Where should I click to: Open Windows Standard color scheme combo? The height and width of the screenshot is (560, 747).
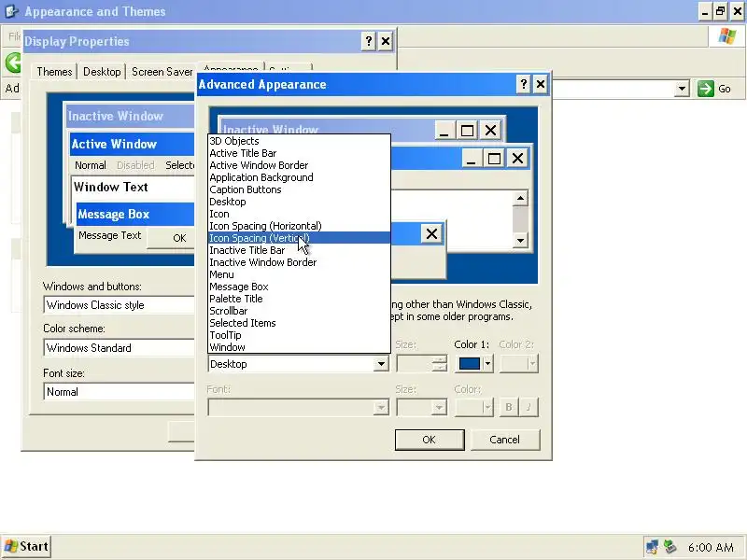[120, 347]
